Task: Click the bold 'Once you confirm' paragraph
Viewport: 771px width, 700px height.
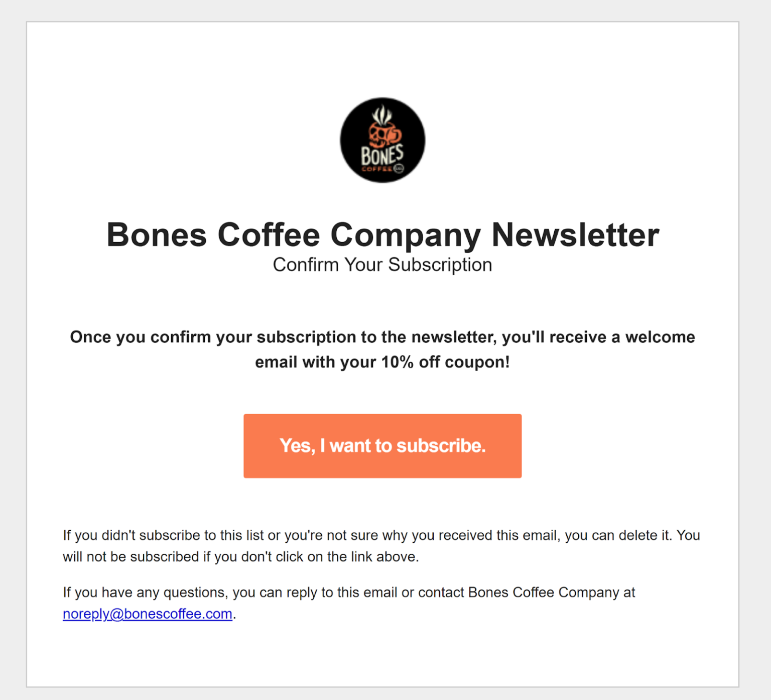Action: [382, 349]
